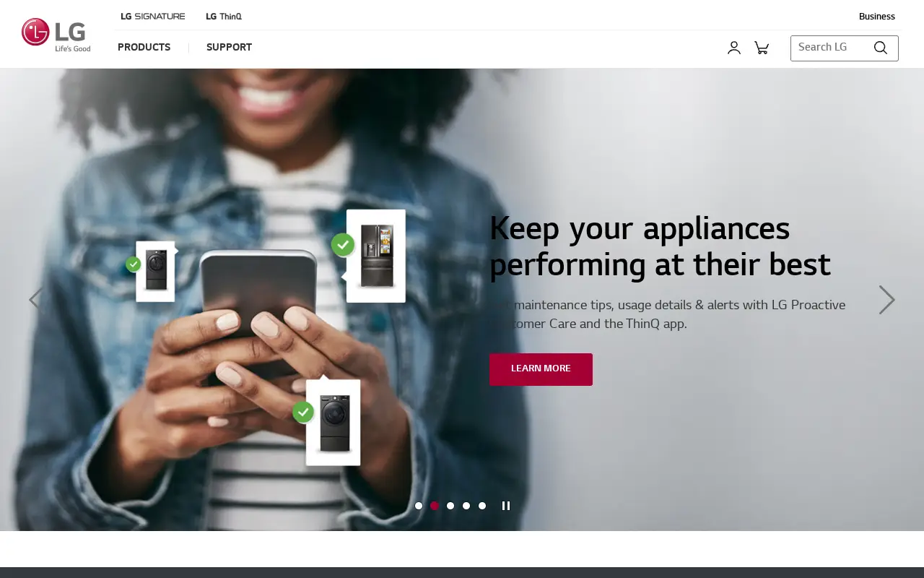Viewport: 924px width, 578px height.
Task: Pause the carousel autoplay
Action: tap(506, 506)
